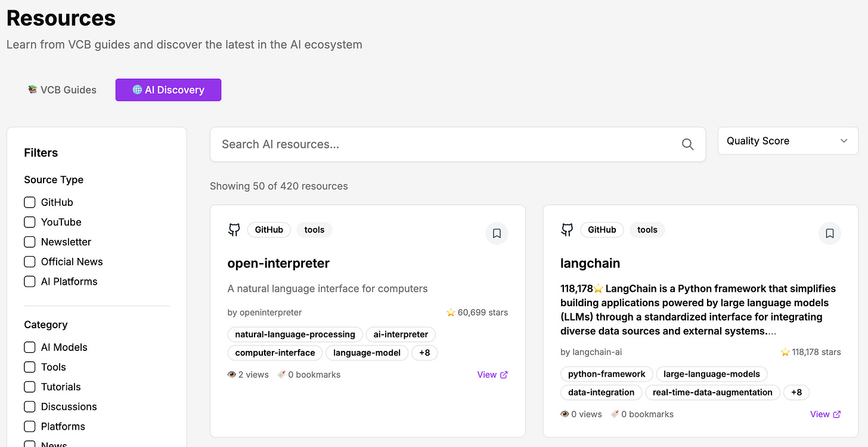The image size is (868, 447).
Task: Toggle the Official News filter
Action: (x=30, y=261)
